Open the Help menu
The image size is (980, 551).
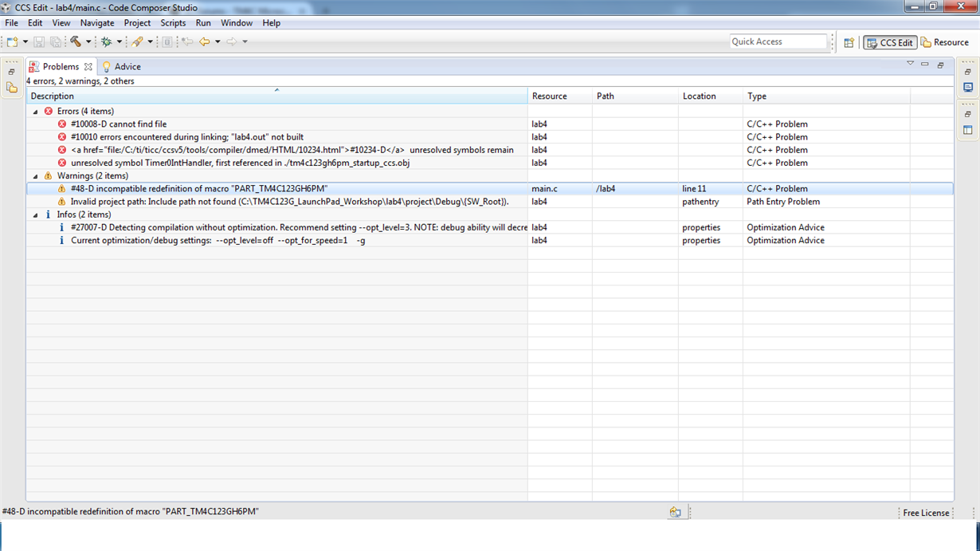(271, 23)
